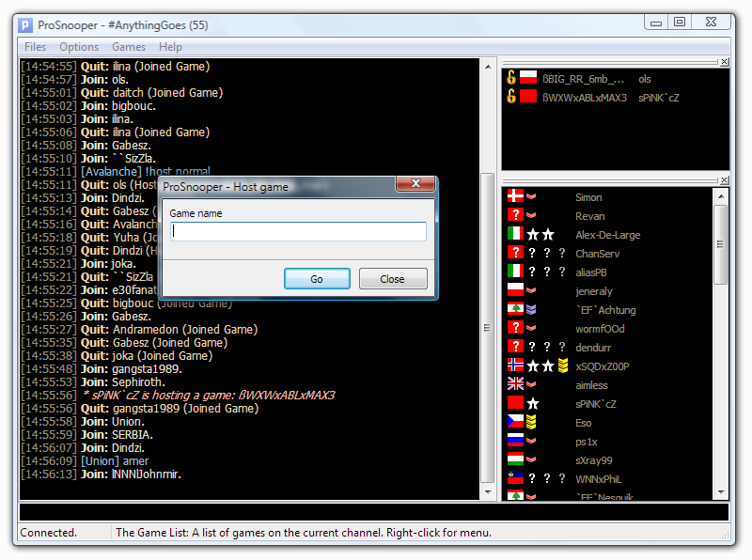Click the padlock icon beside ßWXWxABLxMAX3 game
Image resolution: width=752 pixels, height=560 pixels.
coord(511,97)
